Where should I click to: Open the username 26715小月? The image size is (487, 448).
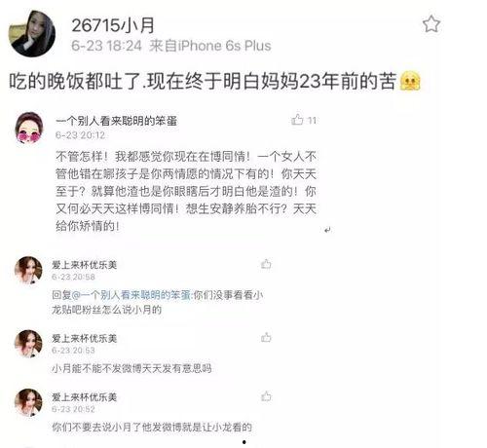(113, 25)
